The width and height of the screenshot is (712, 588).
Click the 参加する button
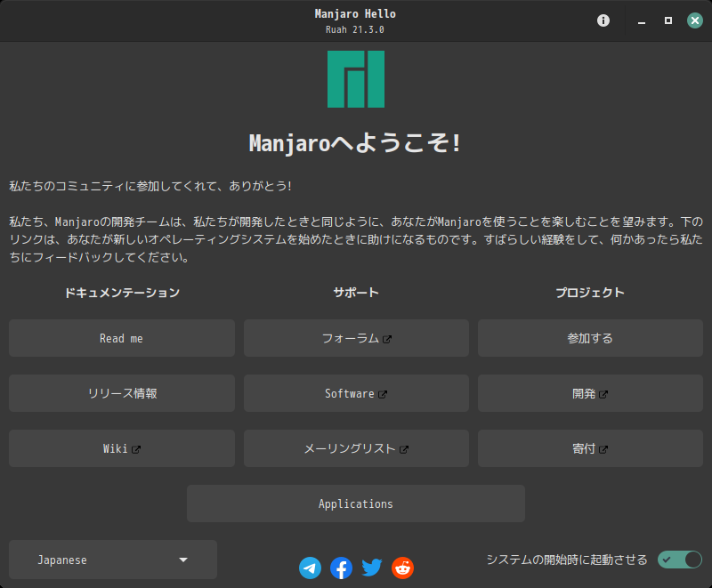click(x=590, y=338)
